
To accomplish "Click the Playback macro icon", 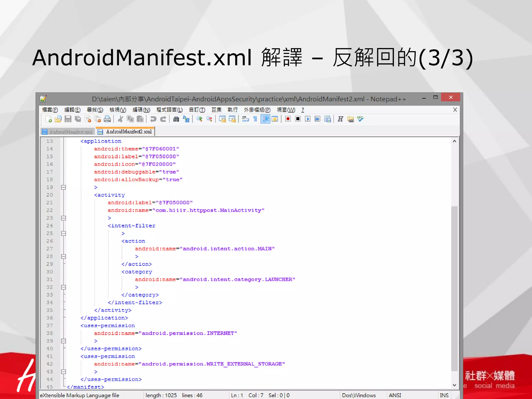I will coord(308,119).
